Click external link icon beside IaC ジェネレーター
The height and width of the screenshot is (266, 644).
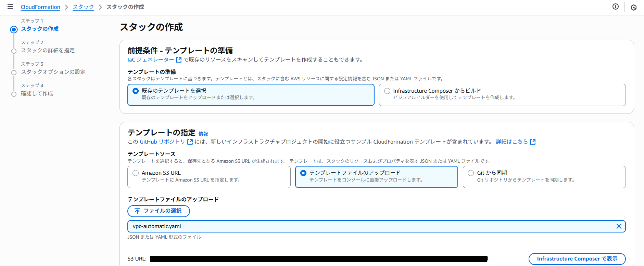(179, 60)
